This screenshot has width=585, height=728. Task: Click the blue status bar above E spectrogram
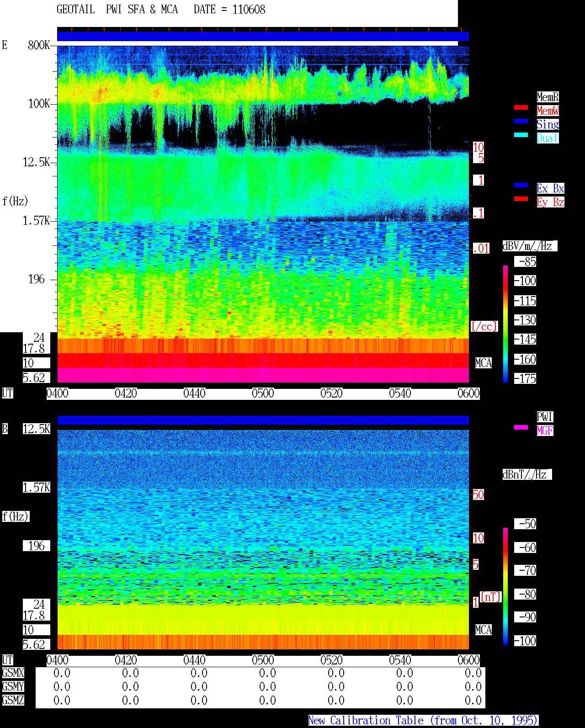pos(263,37)
